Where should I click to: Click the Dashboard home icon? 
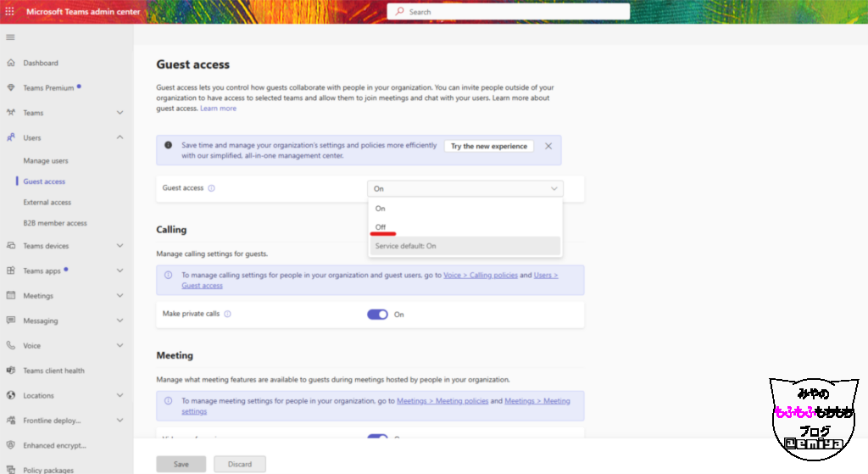tap(10, 63)
